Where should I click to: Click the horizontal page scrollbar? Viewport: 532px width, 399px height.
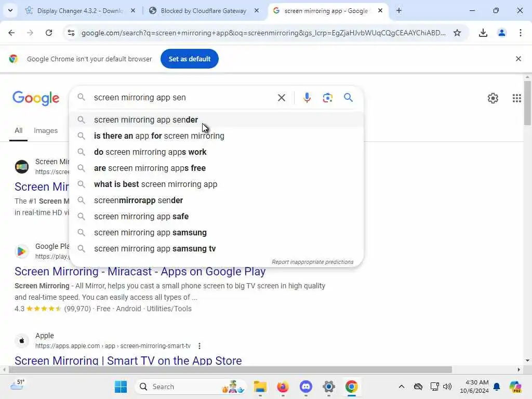230,369
